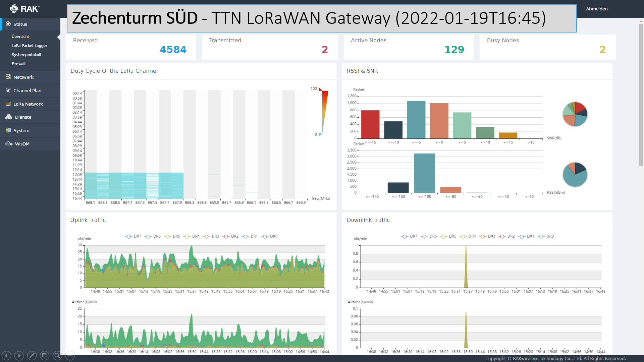The height and width of the screenshot is (362, 644).
Task: Open Systemprotokoll from Status submenu
Action: [x=26, y=55]
